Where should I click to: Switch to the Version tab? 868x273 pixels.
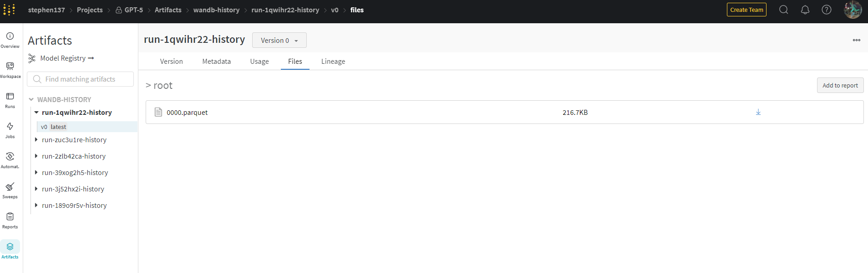tap(172, 62)
